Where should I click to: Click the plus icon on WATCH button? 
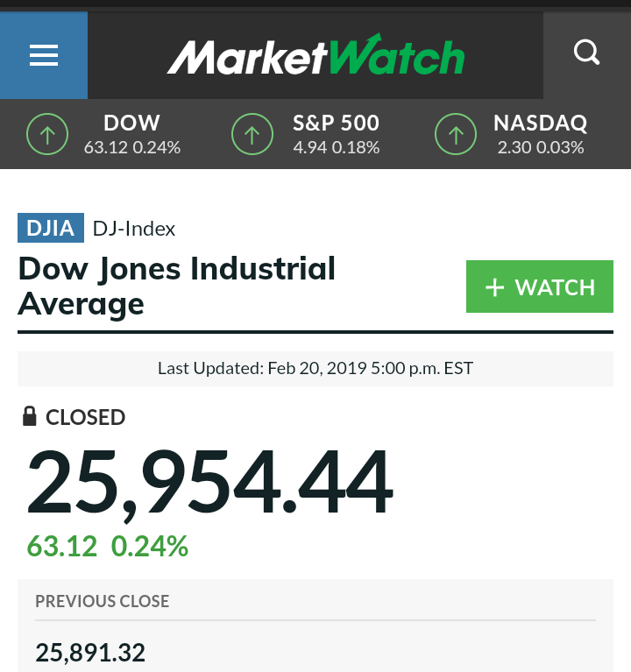coord(494,287)
